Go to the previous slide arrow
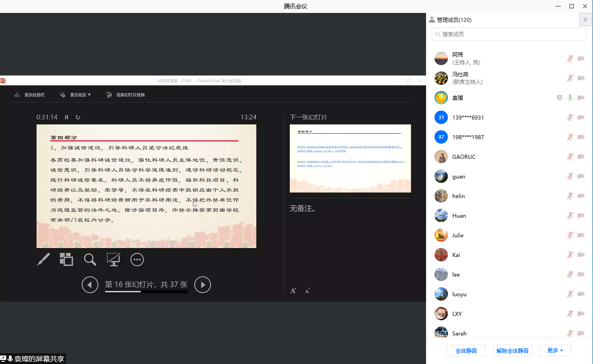The width and height of the screenshot is (593, 364). 90,285
